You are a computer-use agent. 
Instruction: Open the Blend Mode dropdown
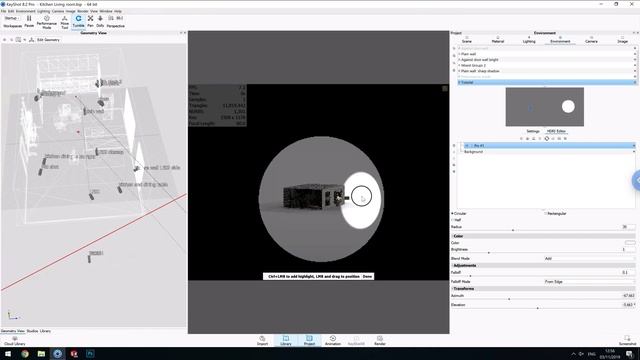[x=589, y=258]
